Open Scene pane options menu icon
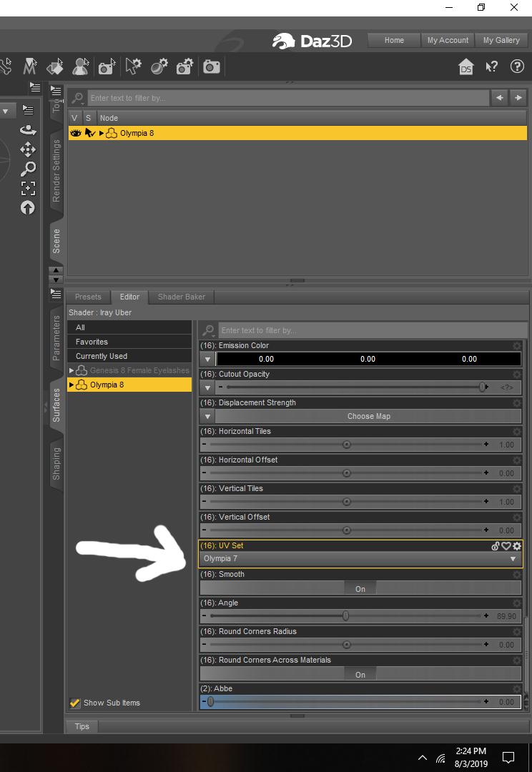Image resolution: width=532 pixels, height=772 pixels. pos(56,91)
